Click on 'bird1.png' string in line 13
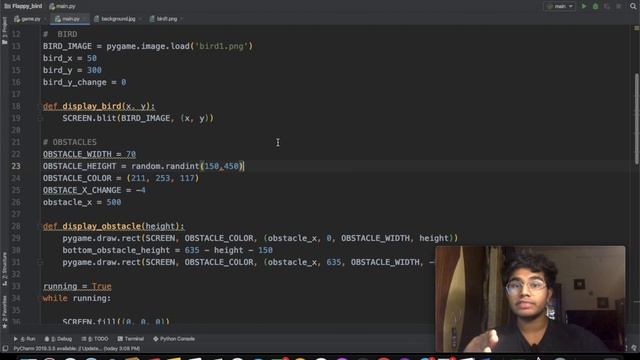This screenshot has width=640, height=360. [221, 46]
